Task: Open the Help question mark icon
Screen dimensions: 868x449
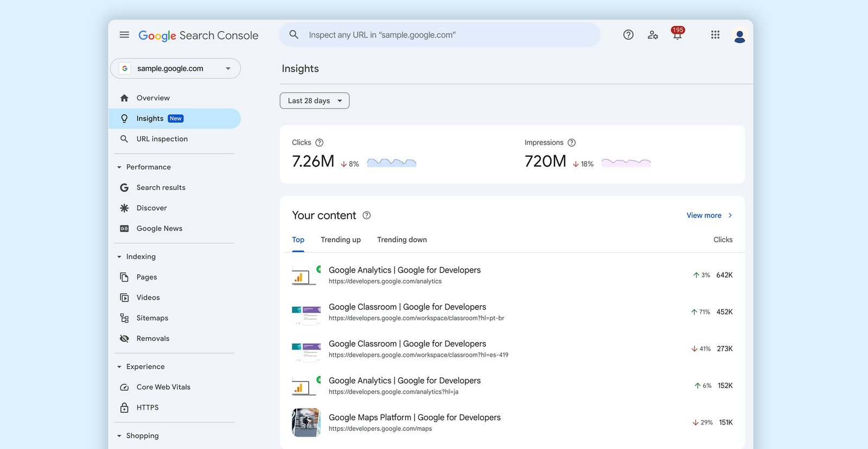Action: coord(628,35)
